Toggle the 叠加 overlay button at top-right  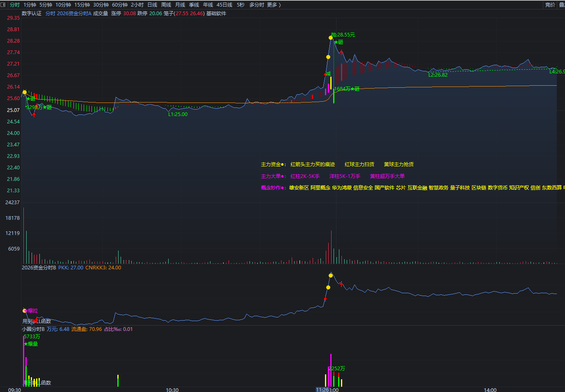[x=562, y=5]
